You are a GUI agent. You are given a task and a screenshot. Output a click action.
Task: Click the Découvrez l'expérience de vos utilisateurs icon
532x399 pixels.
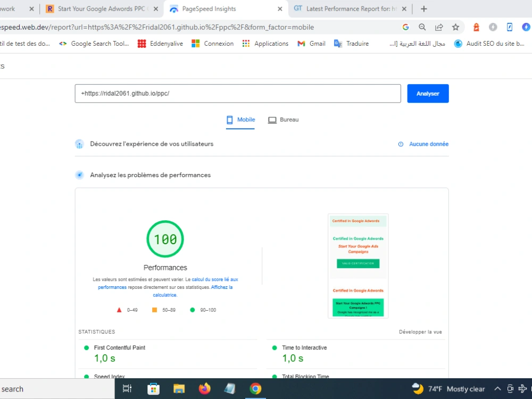click(x=79, y=144)
